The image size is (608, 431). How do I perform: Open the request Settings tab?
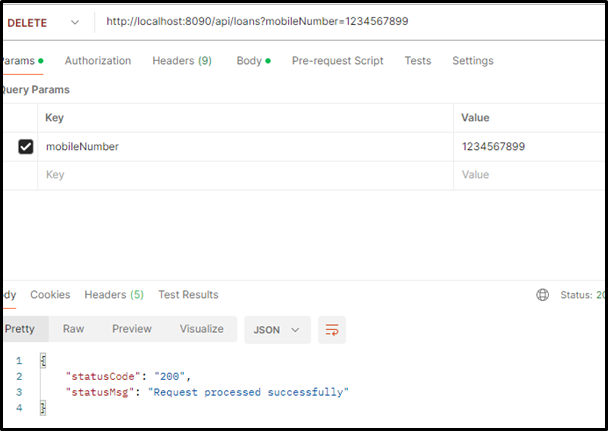(x=473, y=61)
